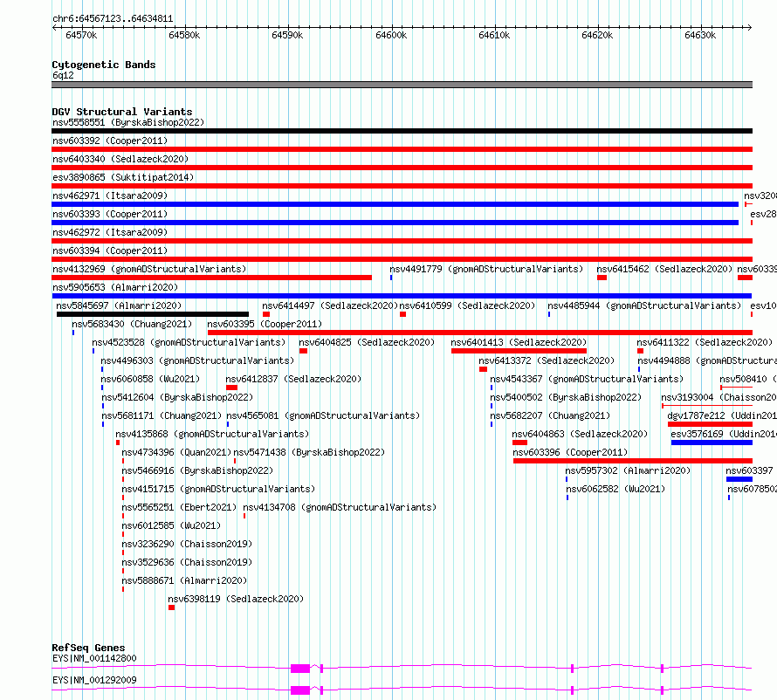Image resolution: width=777 pixels, height=700 pixels.
Task: Open nsv603393 (Cooper2011) label
Action: pos(110,214)
